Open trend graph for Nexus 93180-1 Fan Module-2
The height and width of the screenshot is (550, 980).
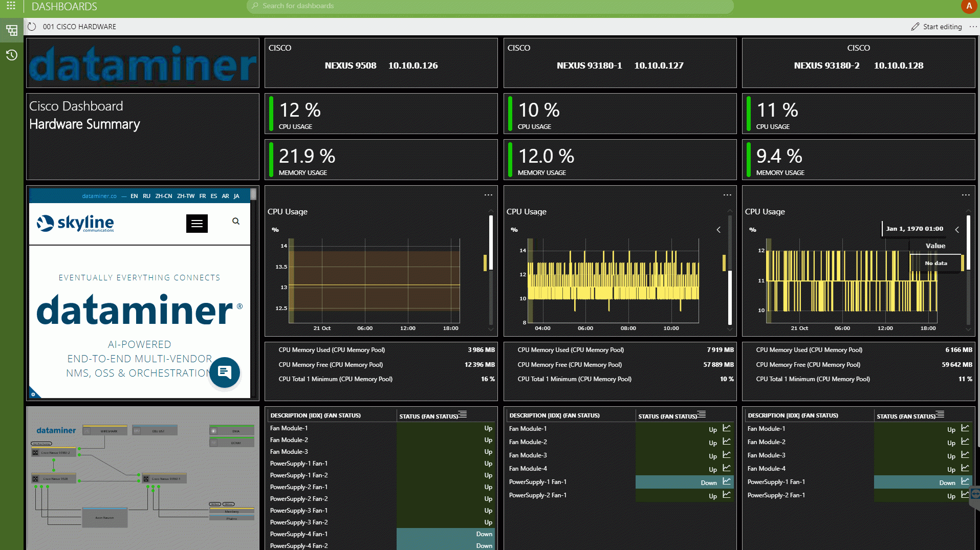click(727, 441)
